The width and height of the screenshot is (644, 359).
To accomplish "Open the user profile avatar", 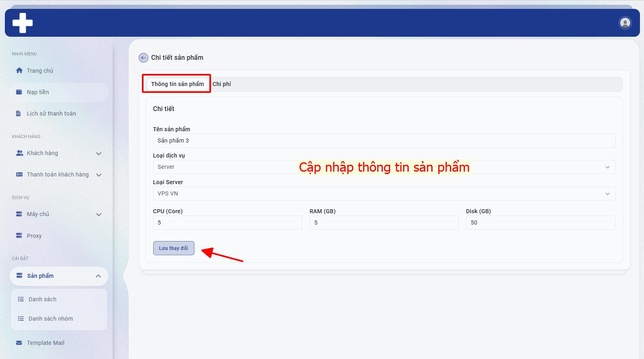I will (625, 23).
